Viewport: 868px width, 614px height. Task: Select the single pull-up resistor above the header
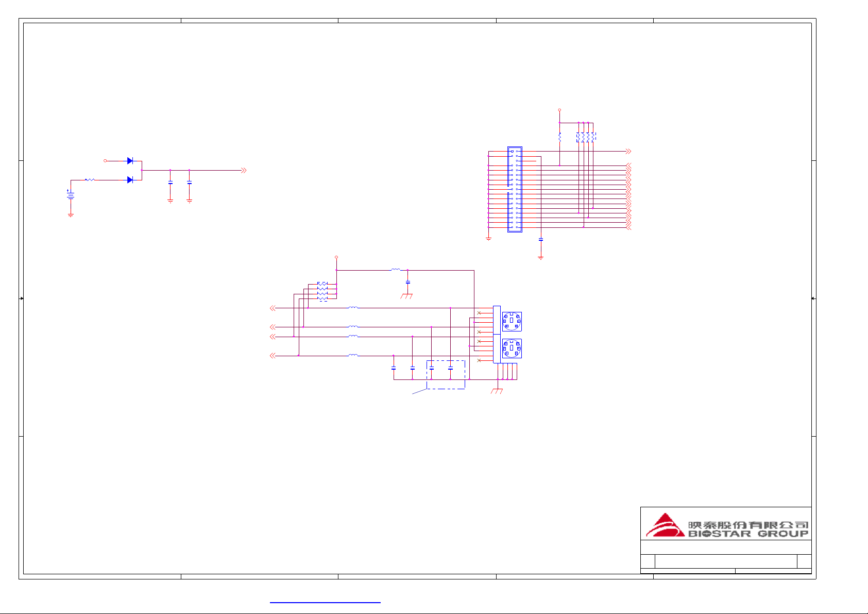(x=559, y=137)
